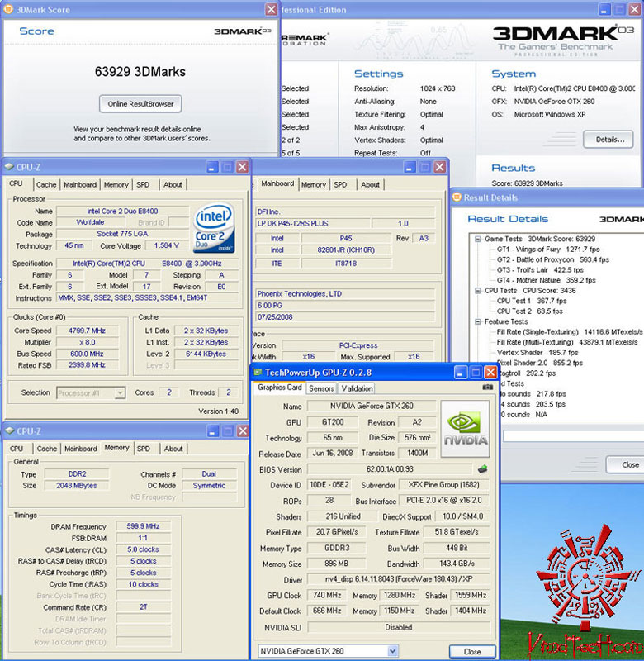This screenshot has width=644, height=661.
Task: Open the GPU selection dropdown in GPU-Z
Action: coord(392,651)
